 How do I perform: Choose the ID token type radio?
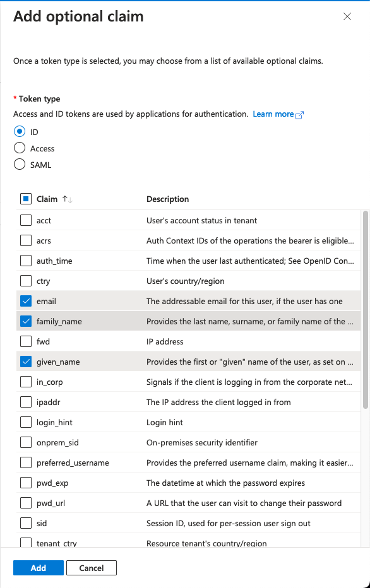coord(20,132)
